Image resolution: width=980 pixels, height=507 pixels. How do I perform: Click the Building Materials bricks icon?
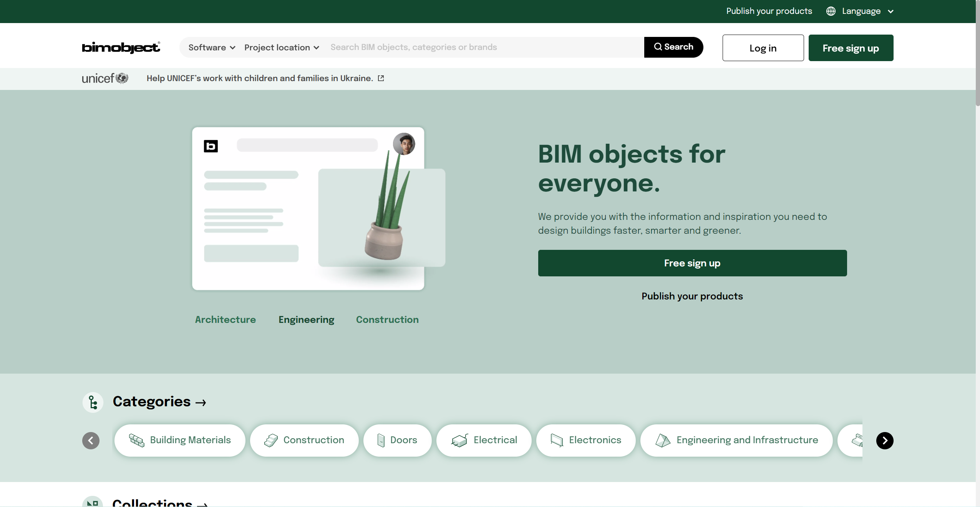[x=136, y=441]
